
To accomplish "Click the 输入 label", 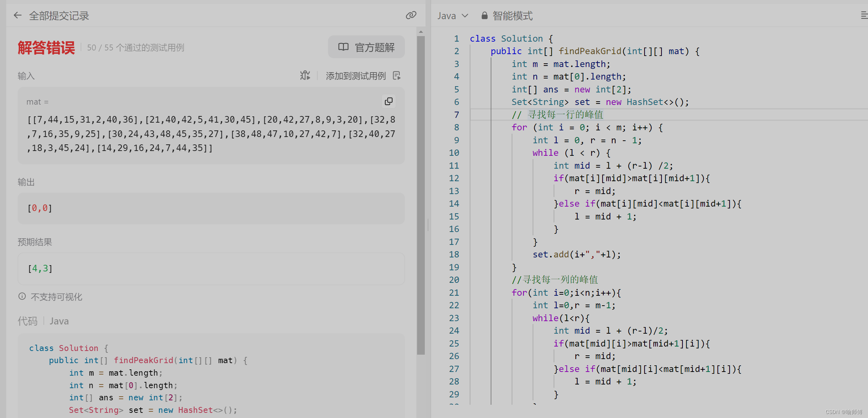I will point(26,76).
